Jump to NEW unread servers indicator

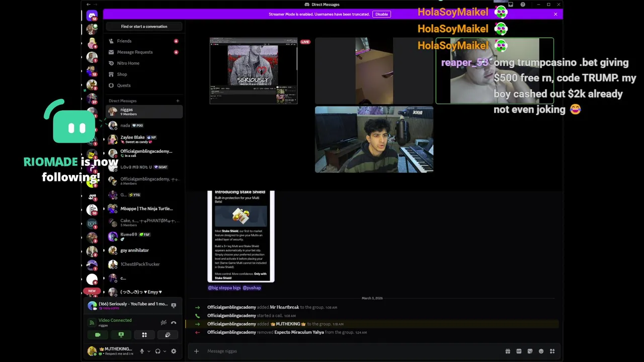[92, 291]
